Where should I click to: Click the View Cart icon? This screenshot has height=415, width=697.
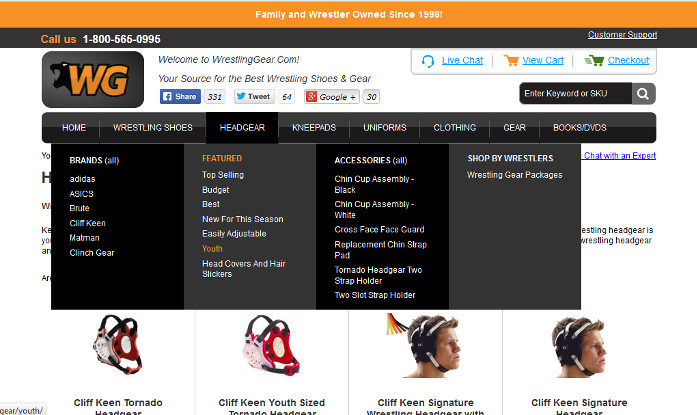click(x=511, y=61)
